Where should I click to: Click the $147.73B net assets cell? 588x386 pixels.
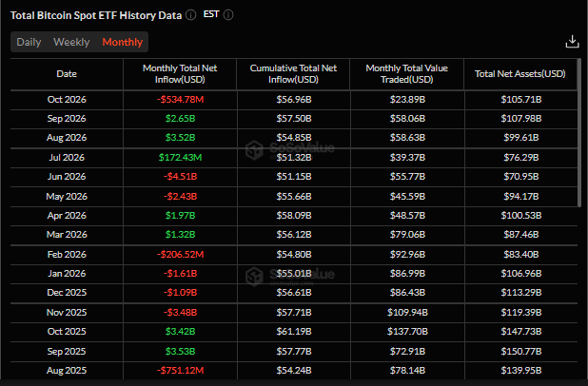521,332
